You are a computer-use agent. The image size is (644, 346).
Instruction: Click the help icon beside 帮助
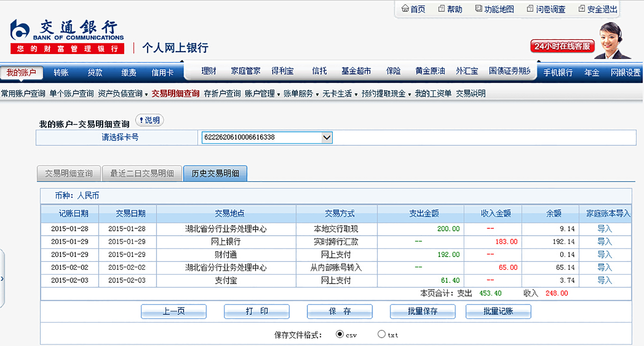441,9
